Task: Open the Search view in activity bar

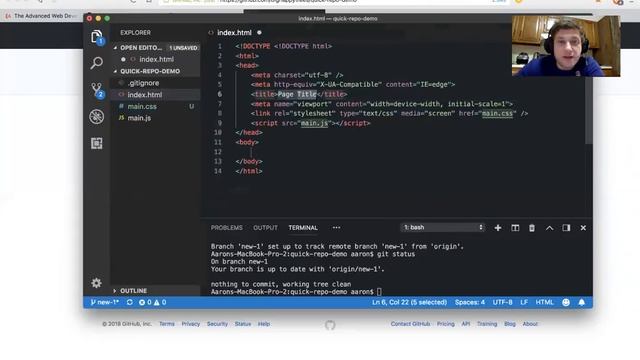Action: tap(96, 63)
